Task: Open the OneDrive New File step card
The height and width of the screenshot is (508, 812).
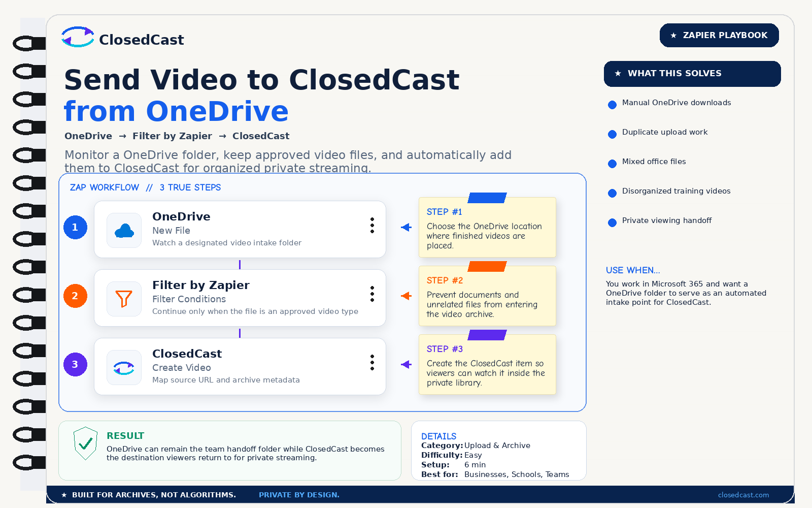Action: 240,230
